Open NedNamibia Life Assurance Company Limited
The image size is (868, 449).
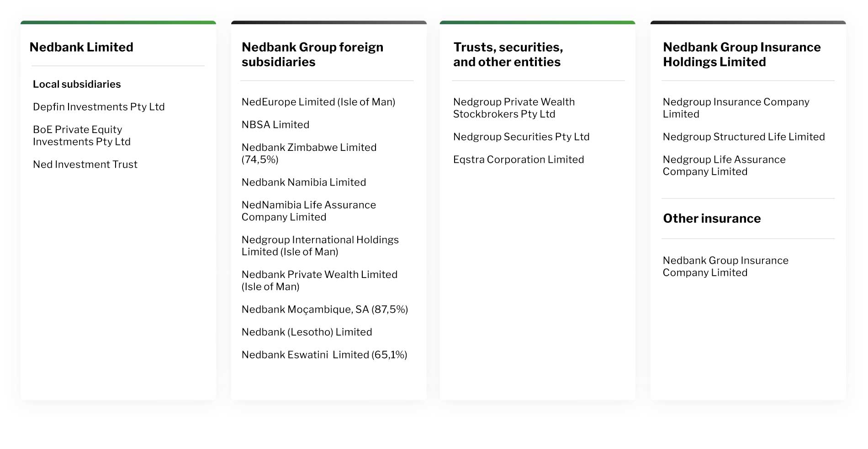click(x=309, y=211)
